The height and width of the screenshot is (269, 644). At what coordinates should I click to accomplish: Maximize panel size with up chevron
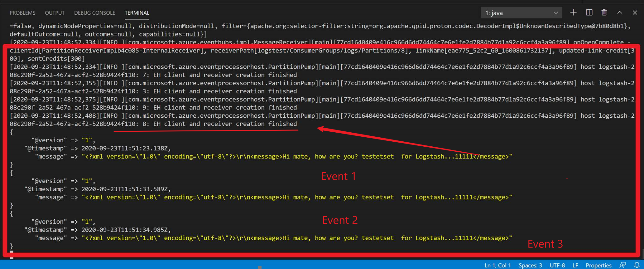[x=620, y=12]
